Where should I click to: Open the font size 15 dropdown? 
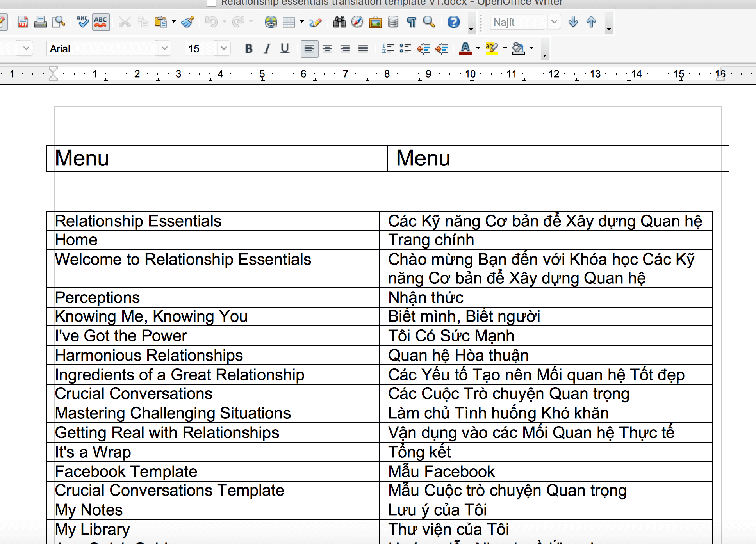[224, 48]
